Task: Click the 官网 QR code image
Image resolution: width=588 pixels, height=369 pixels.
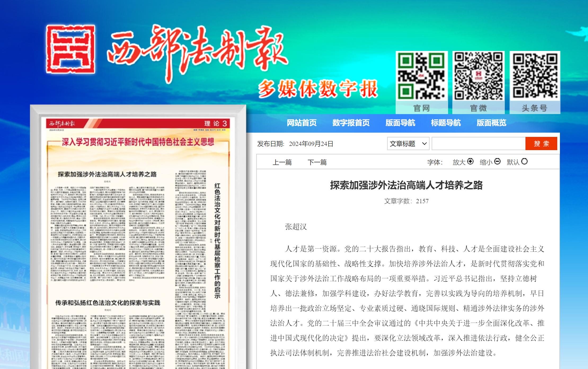Action: [421, 76]
